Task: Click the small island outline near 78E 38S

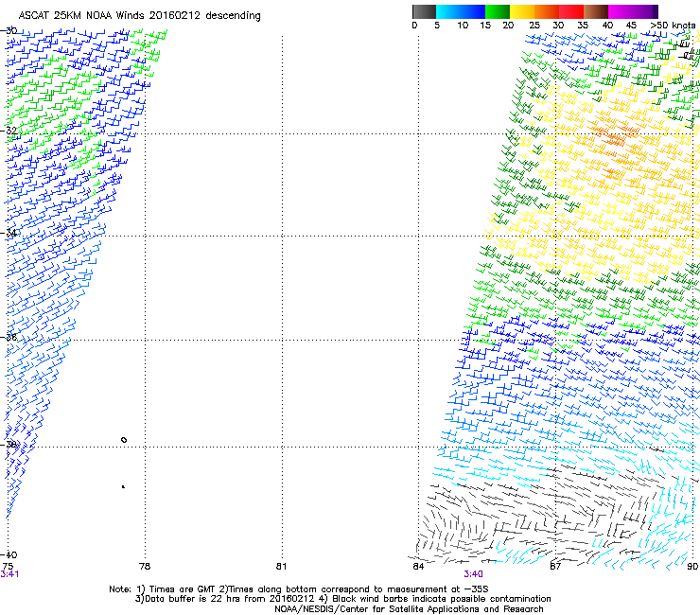Action: [124, 440]
